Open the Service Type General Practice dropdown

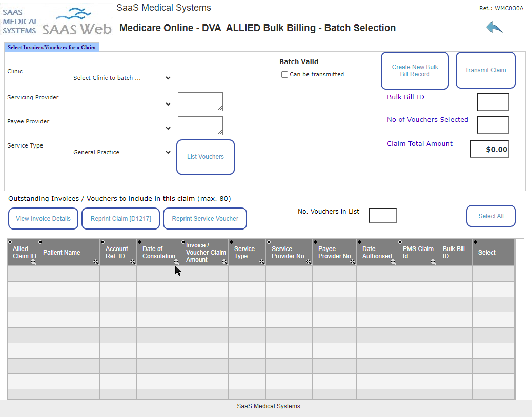(122, 152)
